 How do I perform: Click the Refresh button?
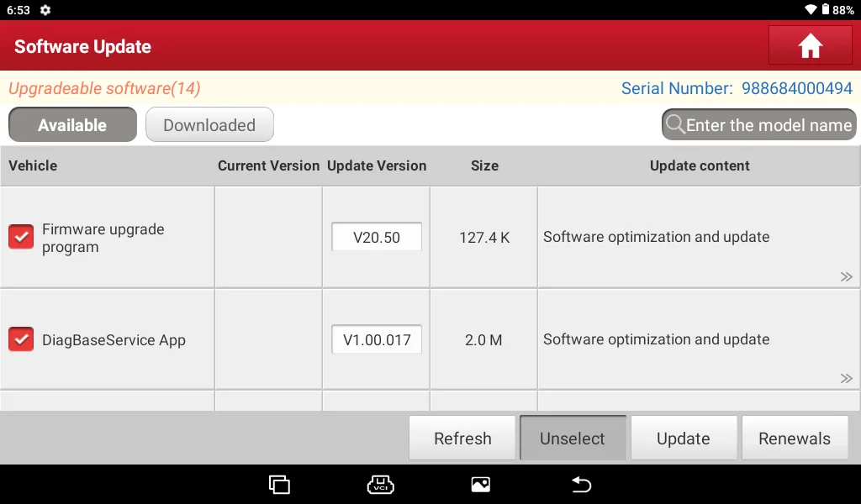(x=462, y=438)
